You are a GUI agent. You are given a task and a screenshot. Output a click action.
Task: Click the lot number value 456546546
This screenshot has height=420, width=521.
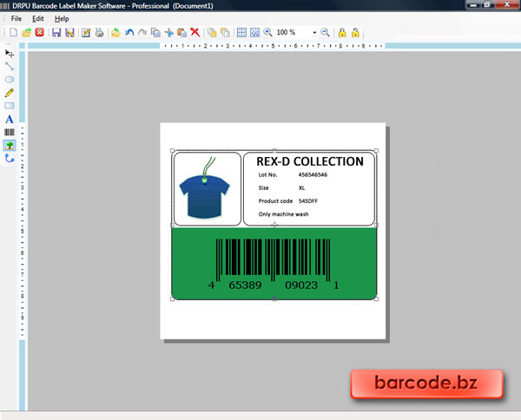313,174
